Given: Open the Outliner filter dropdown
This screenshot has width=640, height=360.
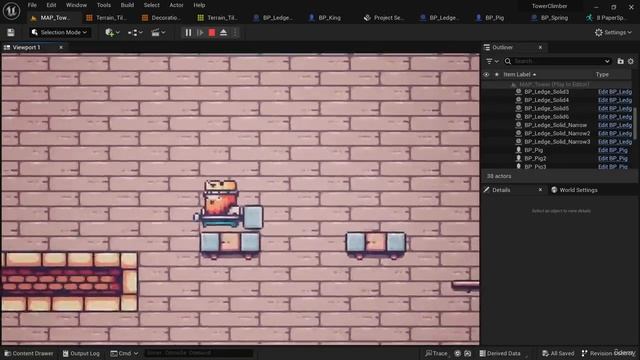Looking at the screenshot, I should (x=492, y=61).
